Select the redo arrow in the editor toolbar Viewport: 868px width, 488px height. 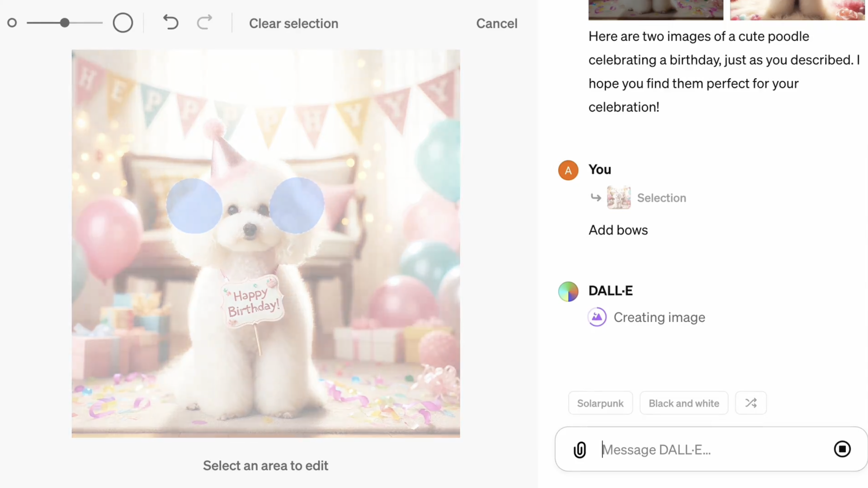(204, 23)
